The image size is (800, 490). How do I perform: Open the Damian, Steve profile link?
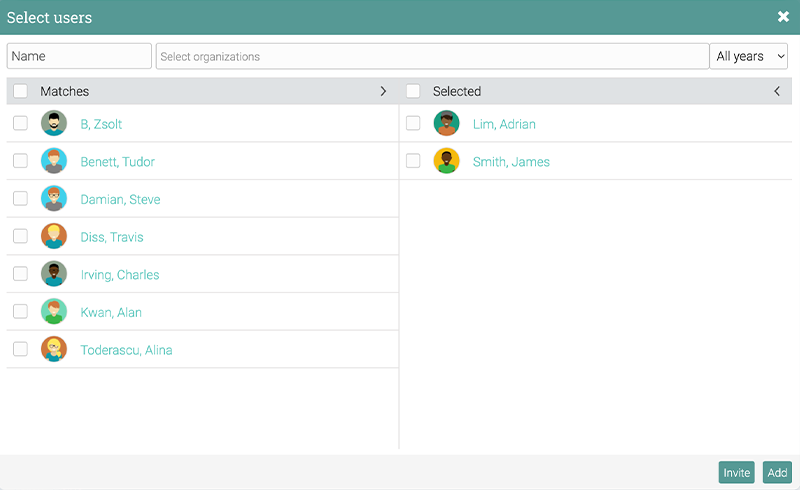tap(120, 200)
